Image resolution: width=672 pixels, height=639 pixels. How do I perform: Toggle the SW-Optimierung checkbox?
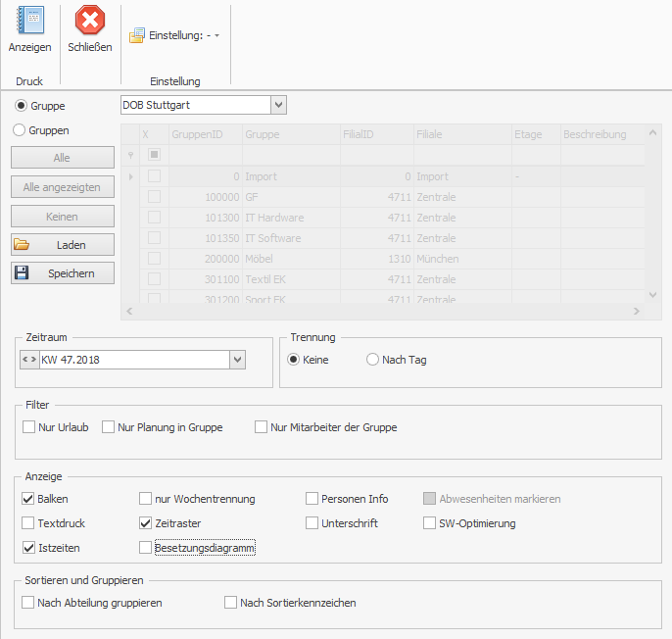(x=430, y=523)
